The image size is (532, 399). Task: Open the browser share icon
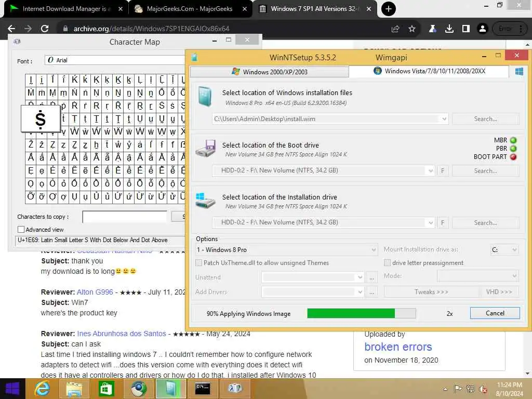point(395,29)
